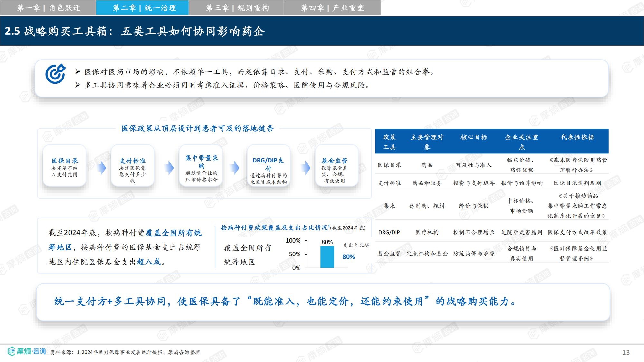This screenshot has height=362, width=644.
Task: Select the DRG/DIP支付 flow card
Action: coord(268,166)
